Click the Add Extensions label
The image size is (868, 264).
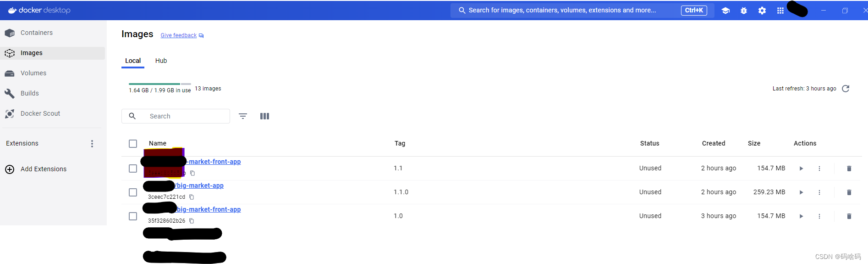coord(44,169)
